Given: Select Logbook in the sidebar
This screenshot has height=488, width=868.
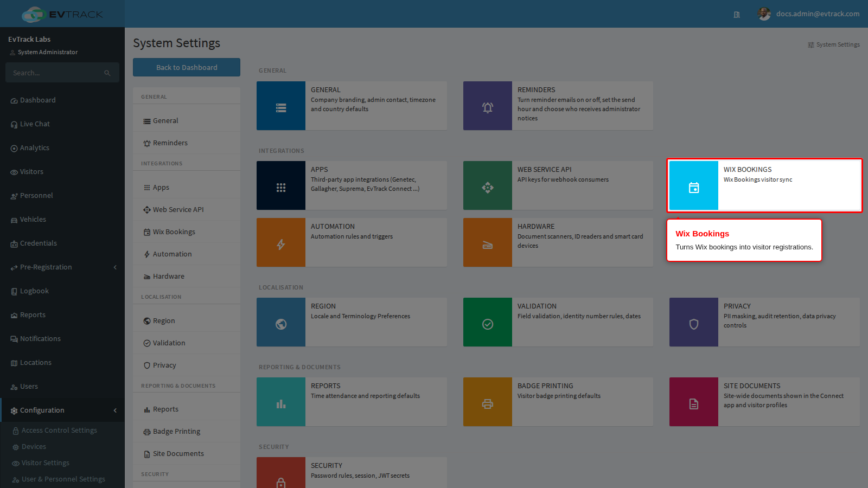Looking at the screenshot, I should pos(62,291).
